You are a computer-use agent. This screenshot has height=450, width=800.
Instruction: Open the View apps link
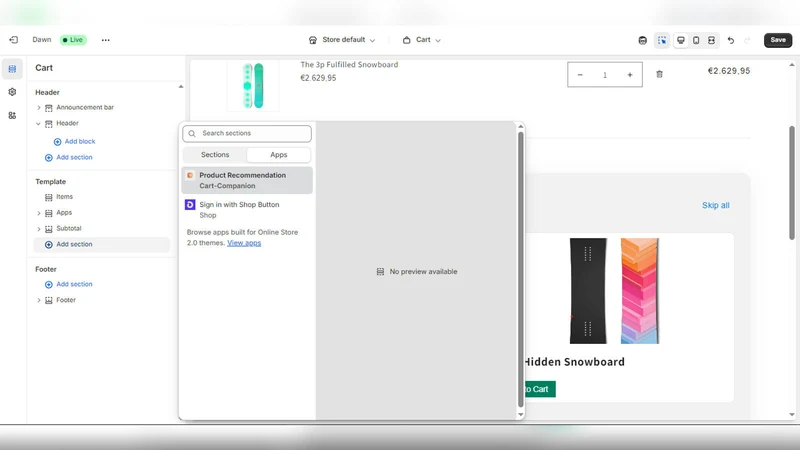tap(244, 243)
